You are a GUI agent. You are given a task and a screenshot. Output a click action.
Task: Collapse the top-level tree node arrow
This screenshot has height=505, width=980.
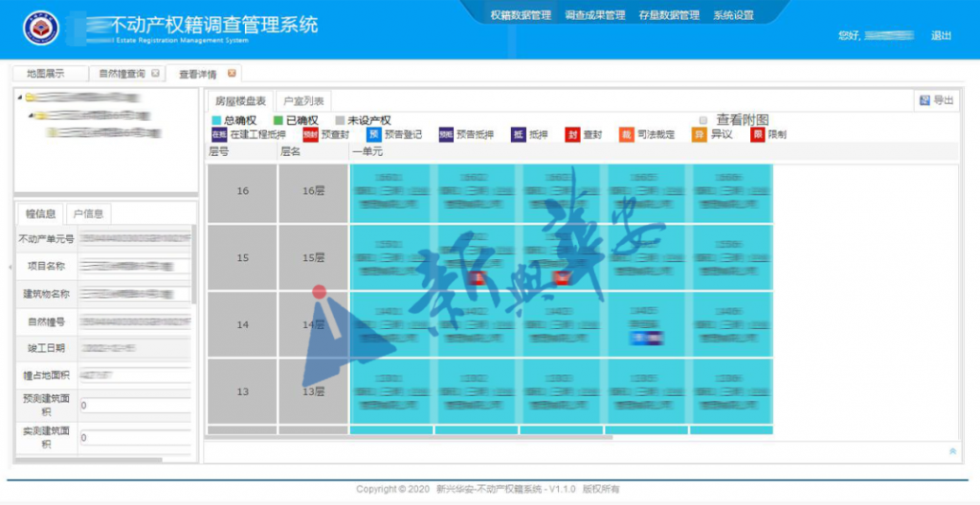coord(21,98)
